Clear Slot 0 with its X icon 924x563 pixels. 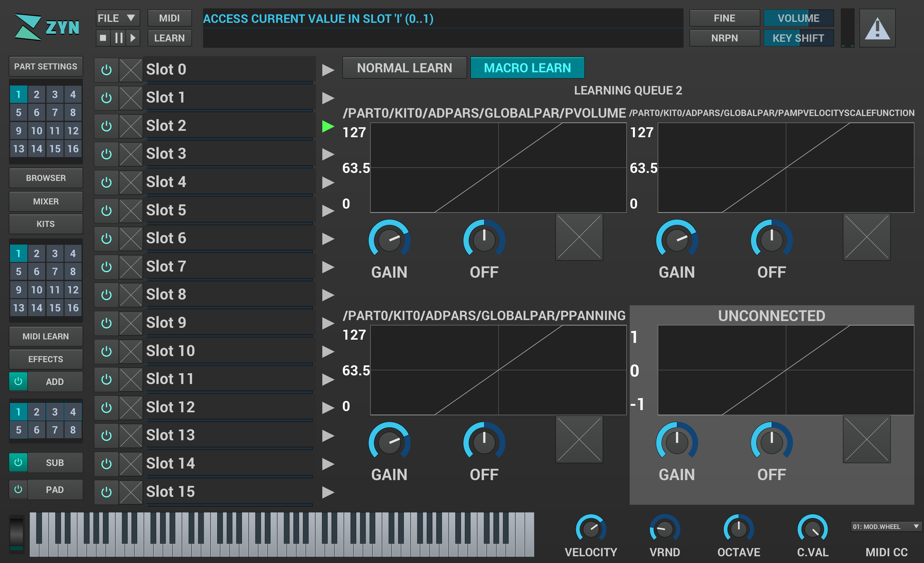click(x=131, y=70)
